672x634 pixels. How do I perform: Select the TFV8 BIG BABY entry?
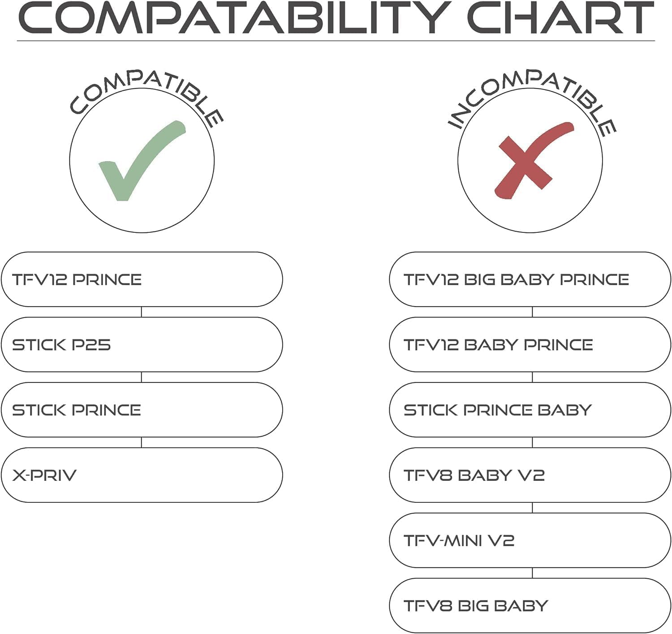click(x=530, y=605)
